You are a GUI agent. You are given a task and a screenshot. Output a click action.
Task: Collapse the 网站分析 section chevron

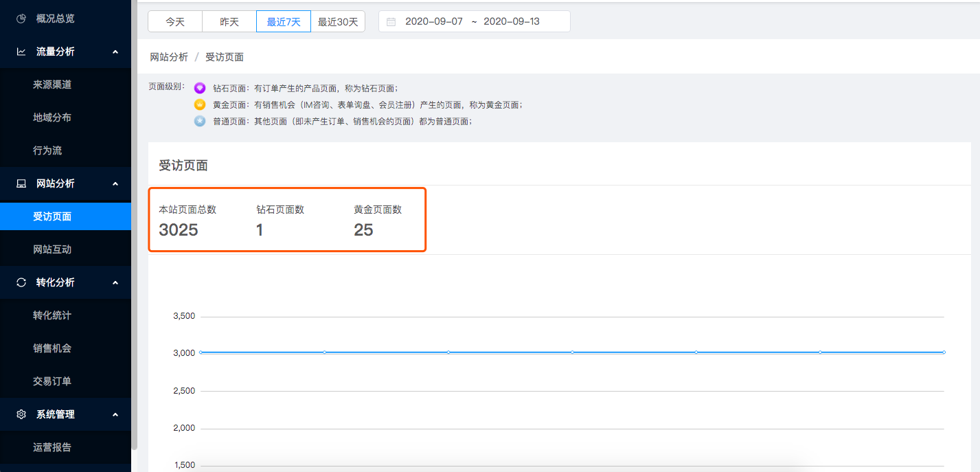[x=115, y=183]
